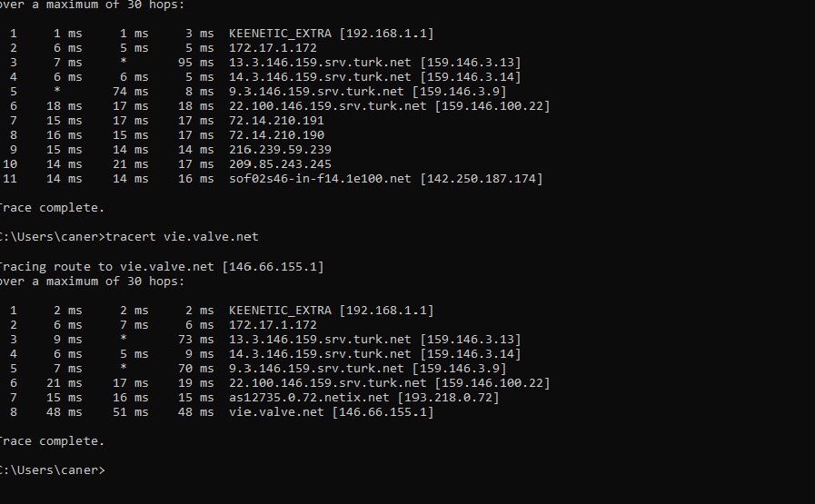
Task: Click the address 72.14.210.190
Action: pos(276,135)
